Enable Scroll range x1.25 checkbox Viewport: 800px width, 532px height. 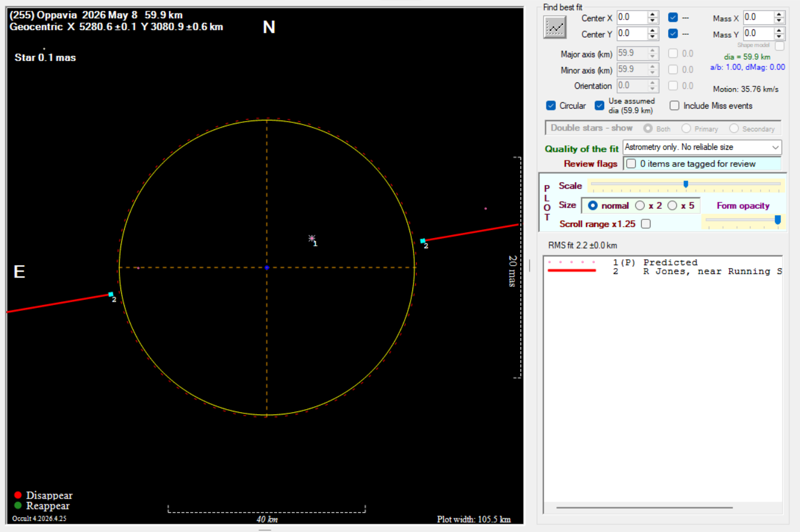[x=646, y=224]
